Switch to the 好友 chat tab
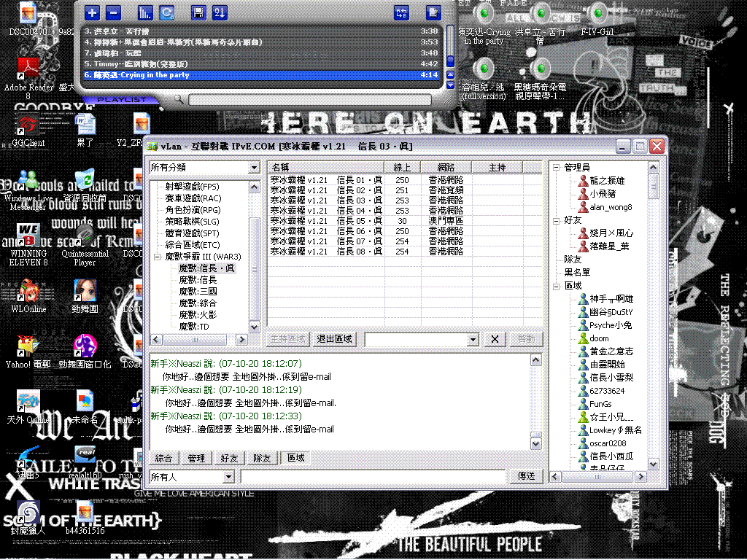 (x=229, y=458)
